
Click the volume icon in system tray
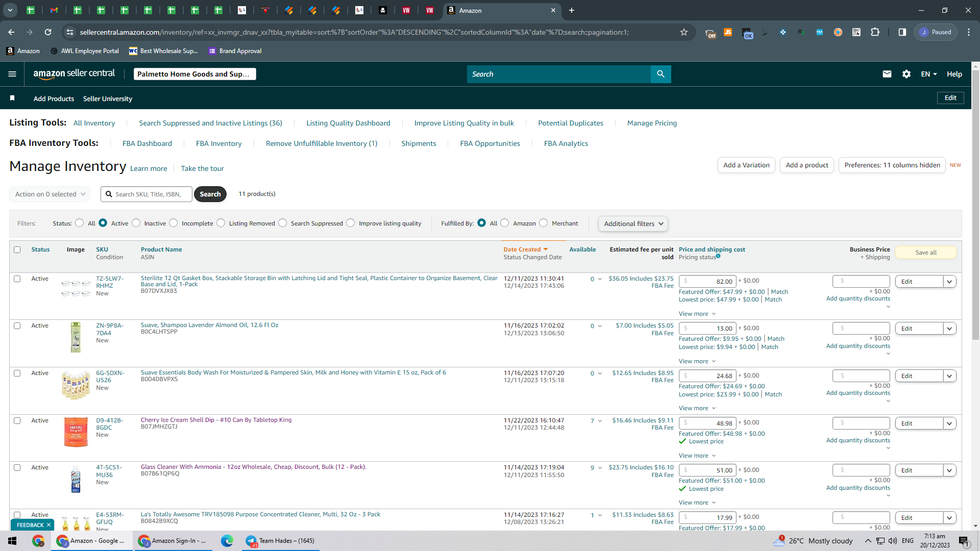(x=893, y=541)
